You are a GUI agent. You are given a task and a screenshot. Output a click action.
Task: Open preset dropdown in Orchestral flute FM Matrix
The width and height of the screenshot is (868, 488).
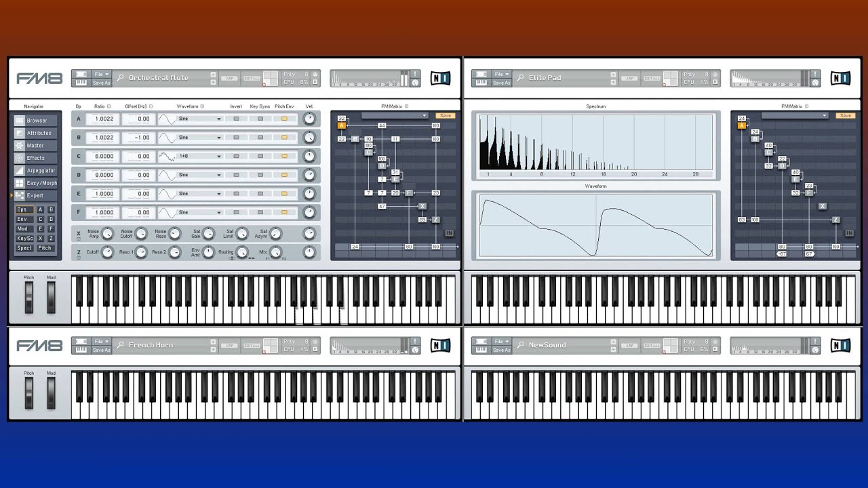(395, 116)
